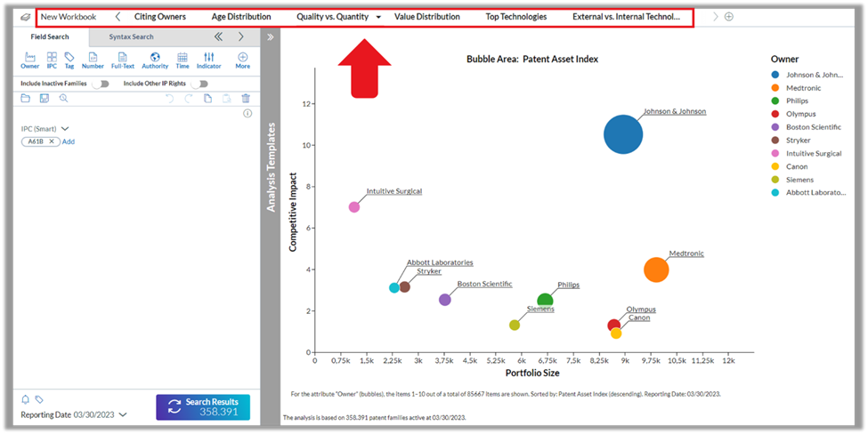Click the large Johnson & Johnson bubble
This screenshot has height=434, width=868.
point(623,134)
